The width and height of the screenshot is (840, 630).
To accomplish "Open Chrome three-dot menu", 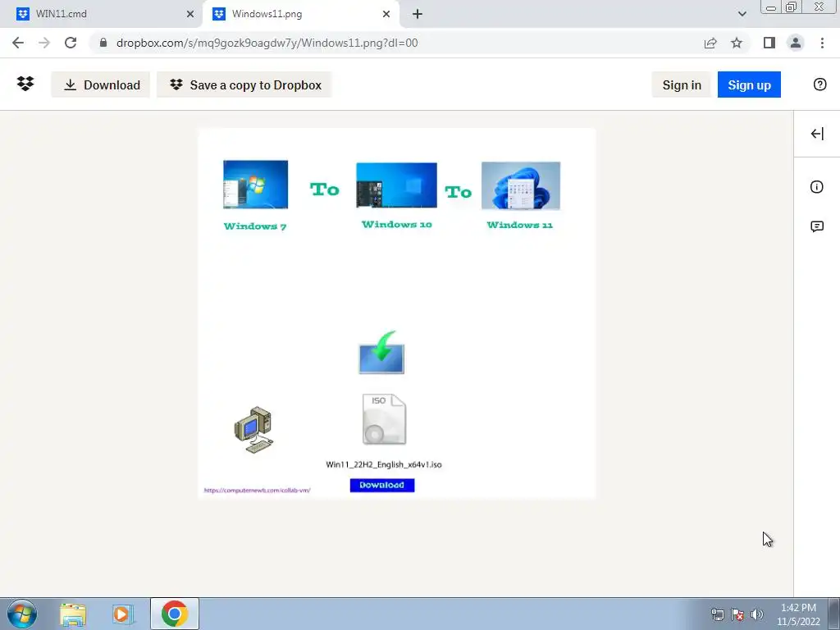I will click(822, 43).
